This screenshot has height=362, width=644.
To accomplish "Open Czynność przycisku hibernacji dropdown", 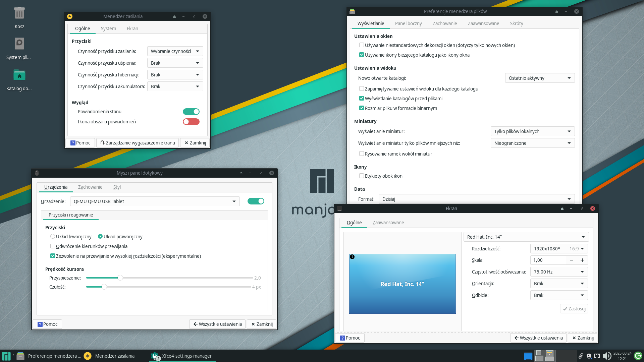I will [175, 75].
